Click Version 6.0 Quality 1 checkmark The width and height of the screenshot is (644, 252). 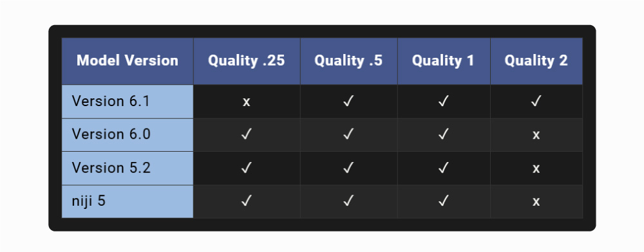coord(443,134)
